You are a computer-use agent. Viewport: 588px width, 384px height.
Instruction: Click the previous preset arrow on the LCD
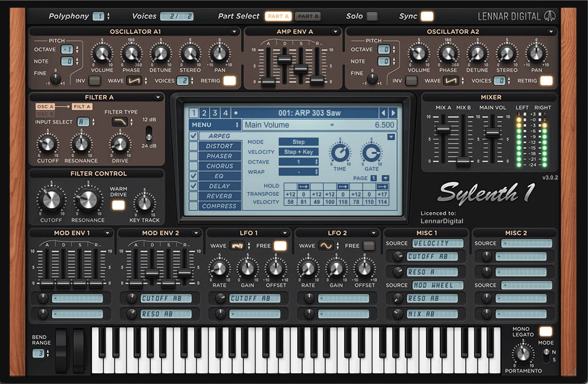pos(382,113)
